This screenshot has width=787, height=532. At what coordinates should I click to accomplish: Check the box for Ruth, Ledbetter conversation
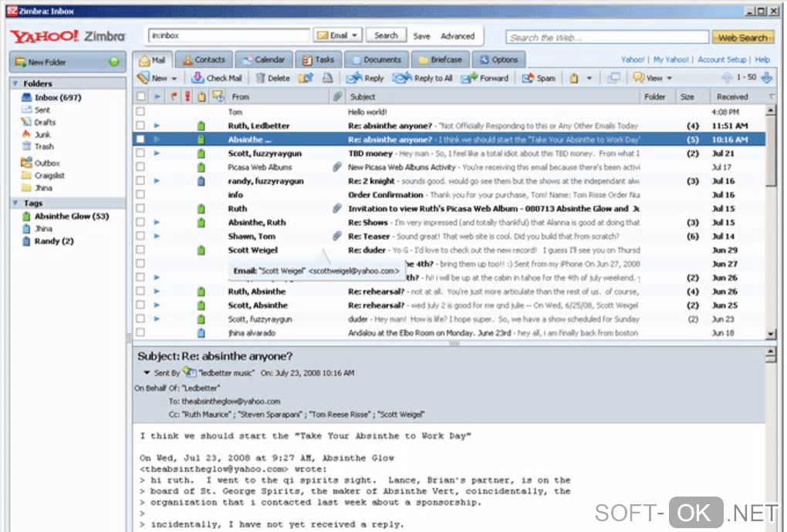coord(140,126)
